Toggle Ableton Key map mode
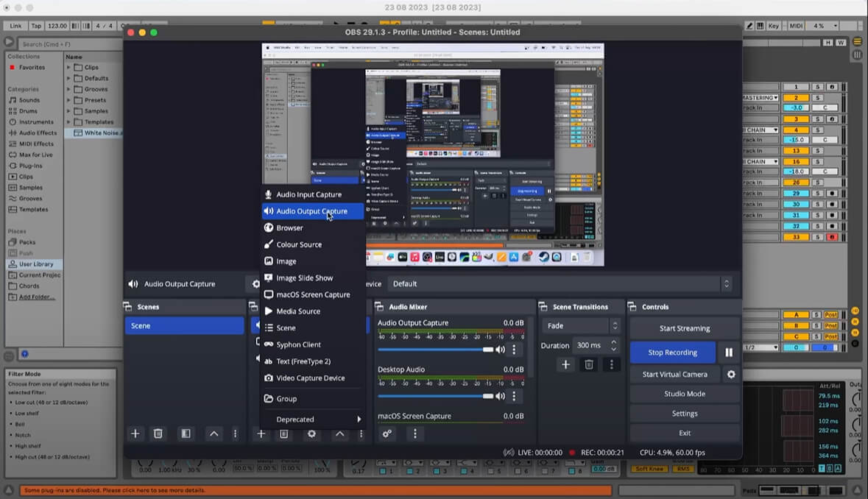This screenshot has width=868, height=499. (x=773, y=26)
